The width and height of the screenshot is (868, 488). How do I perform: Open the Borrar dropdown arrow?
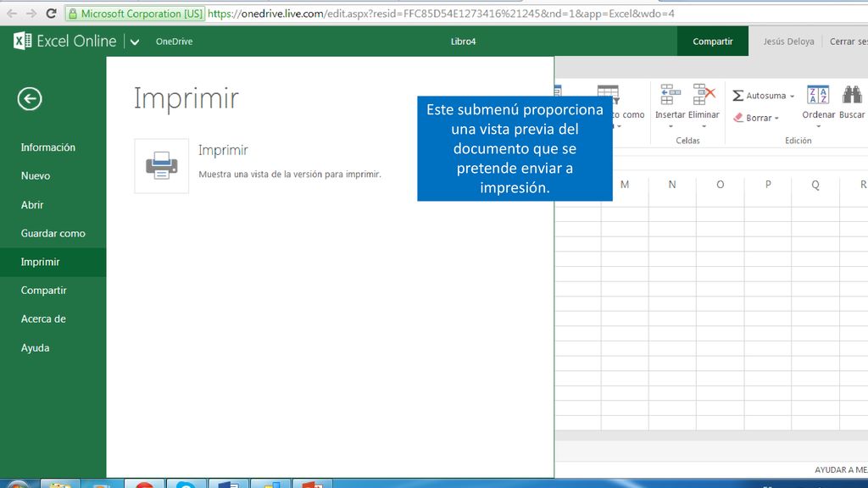[x=776, y=119]
